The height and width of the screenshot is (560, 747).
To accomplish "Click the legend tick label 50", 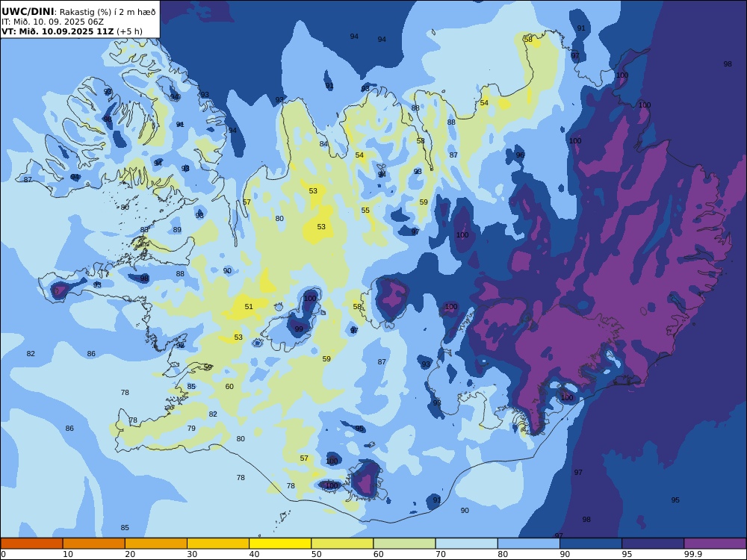I will click(x=316, y=554).
